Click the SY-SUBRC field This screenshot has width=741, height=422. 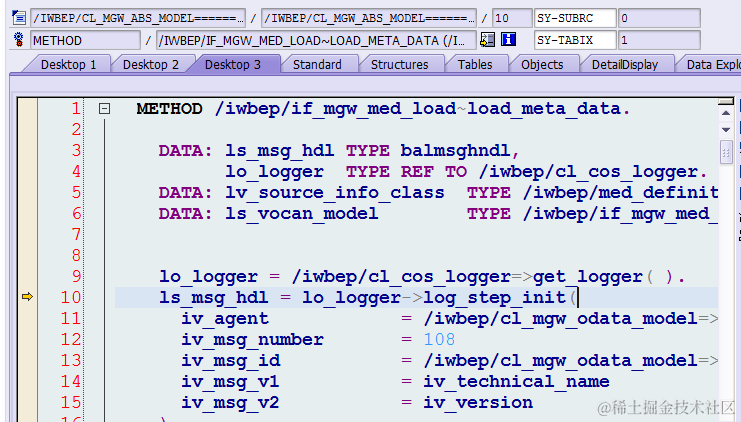pos(575,18)
